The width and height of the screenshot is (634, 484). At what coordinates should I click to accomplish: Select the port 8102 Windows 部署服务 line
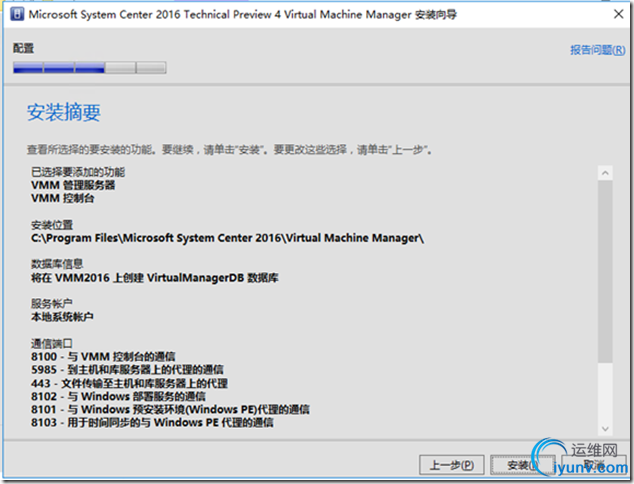click(x=118, y=396)
